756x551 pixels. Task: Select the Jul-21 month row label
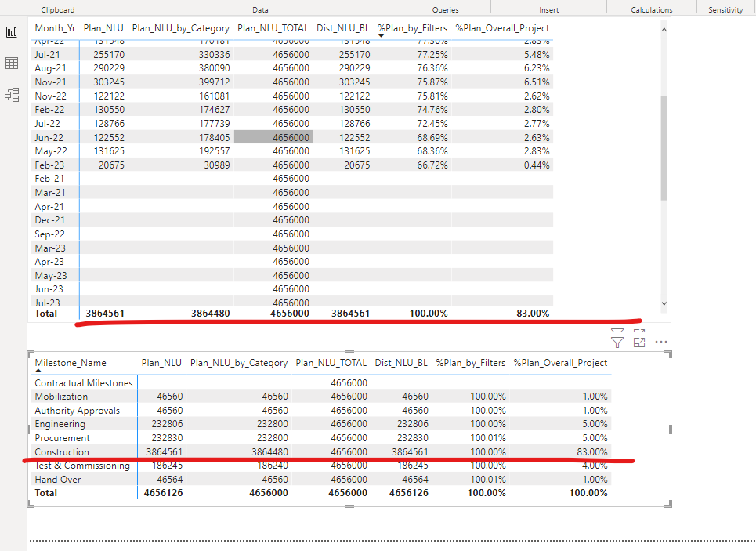pos(47,55)
